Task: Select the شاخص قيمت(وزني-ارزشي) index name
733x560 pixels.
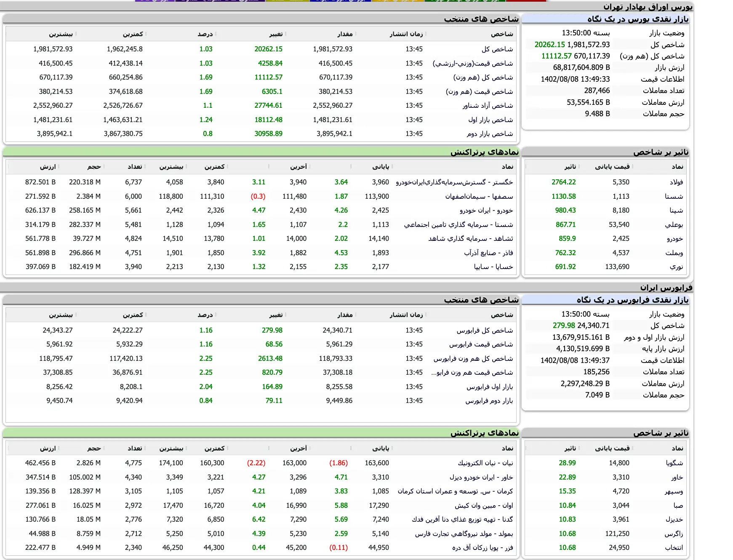Action: [x=473, y=64]
